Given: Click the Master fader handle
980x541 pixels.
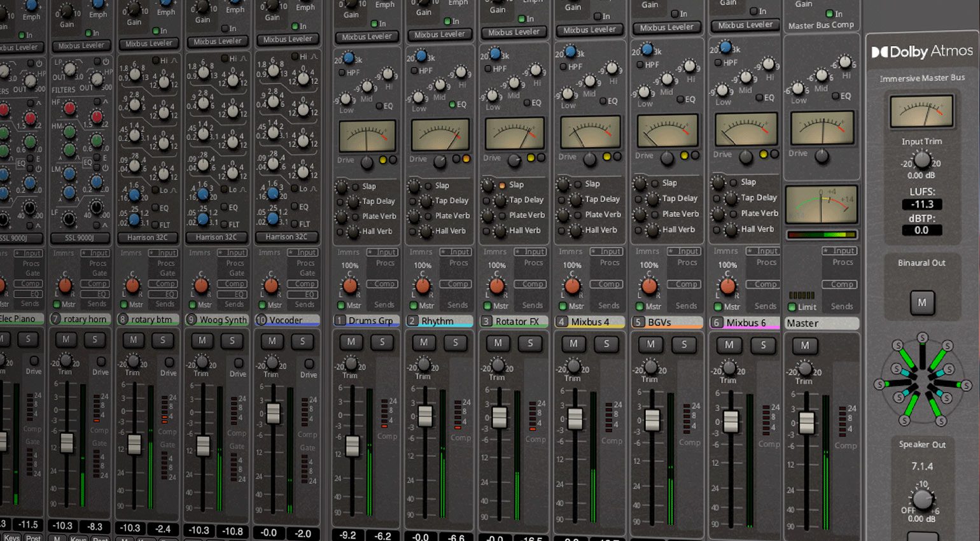Looking at the screenshot, I should tap(806, 423).
